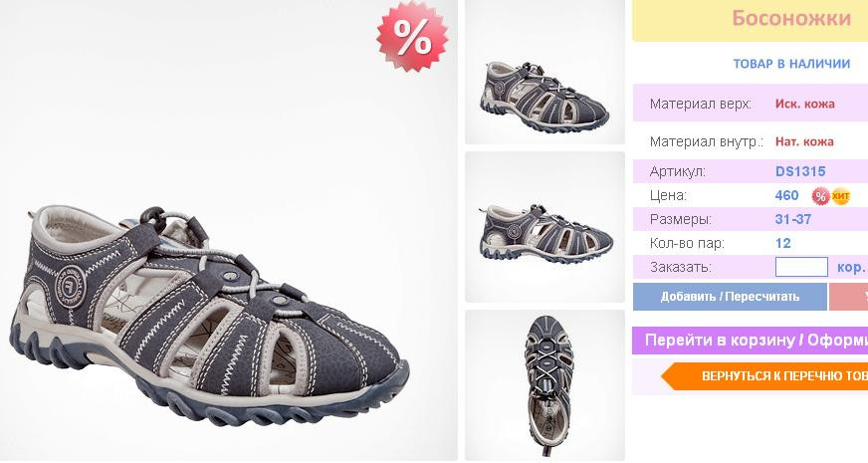Open the second sandal thumbnail with sole view
868x463 pixels.
pos(544,227)
